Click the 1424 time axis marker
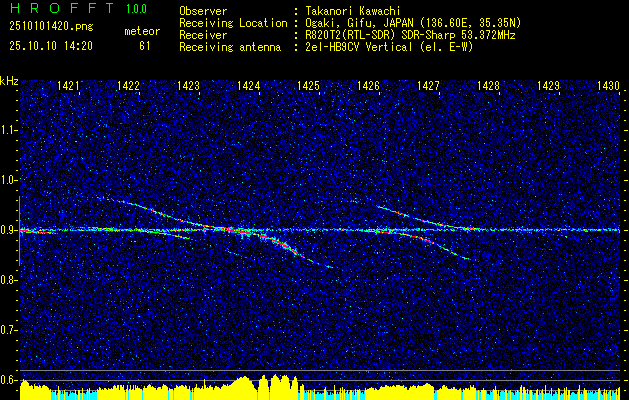 (249, 85)
